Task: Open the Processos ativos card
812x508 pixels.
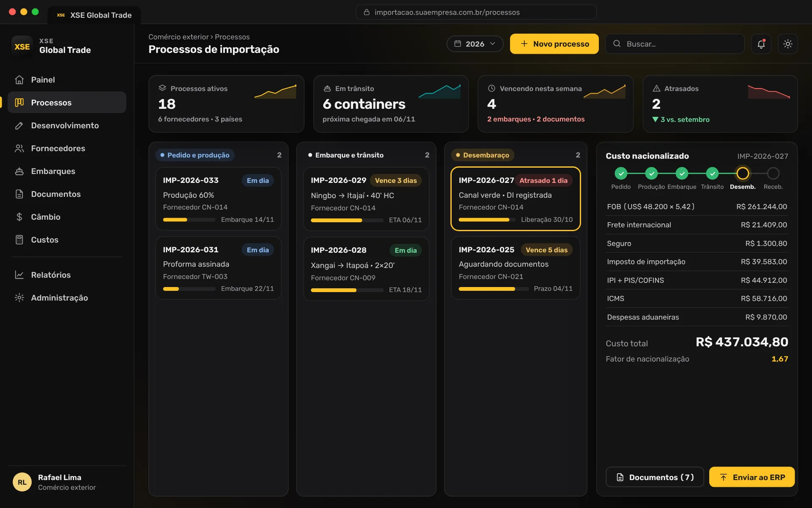Action: coord(226,104)
